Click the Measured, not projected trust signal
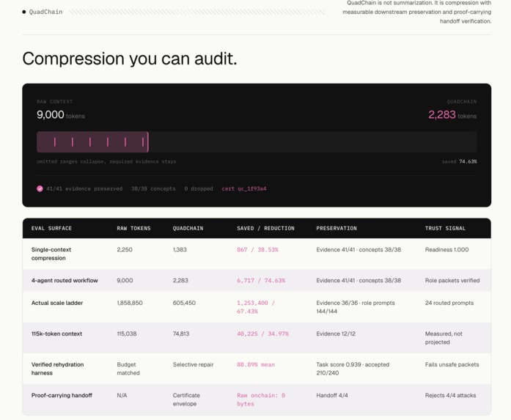Screen dimensions: 511x420 click(444, 338)
